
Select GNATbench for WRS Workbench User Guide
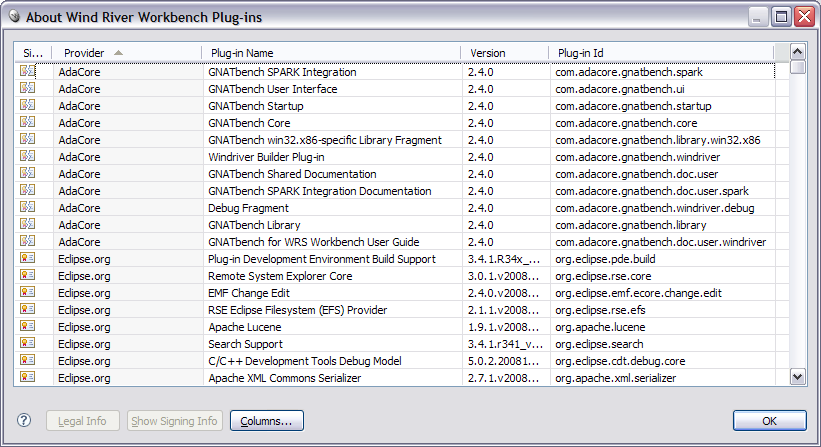tap(314, 242)
